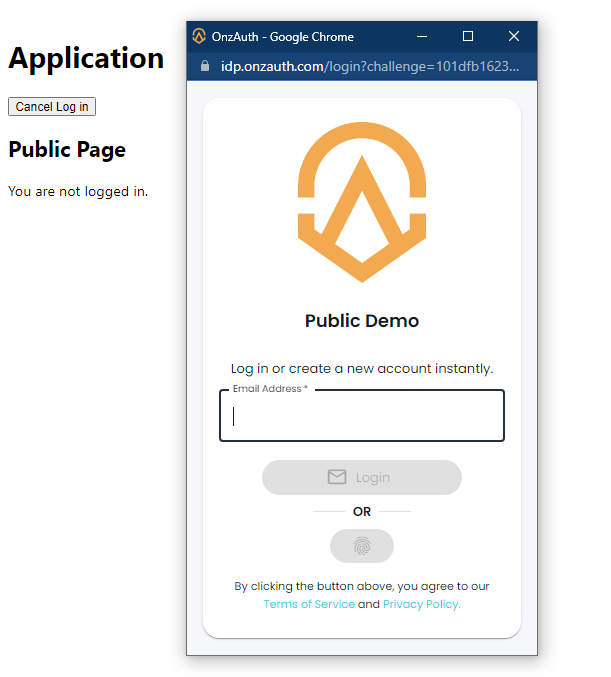
Task: Close the OnzAuth Chrome popup window
Action: pos(514,36)
